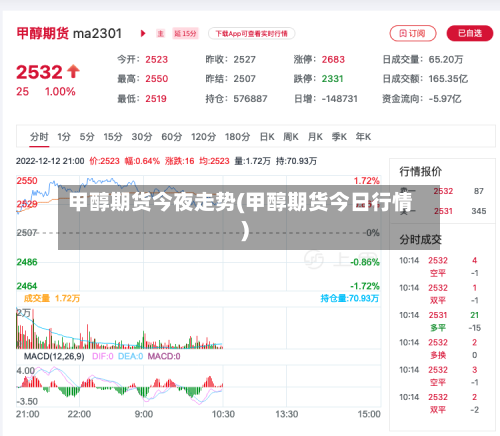
Task: Switch to the 5分 tab
Action: point(87,137)
